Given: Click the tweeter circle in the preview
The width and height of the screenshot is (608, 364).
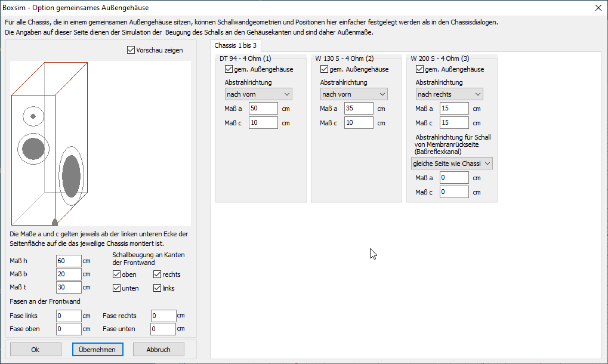Looking at the screenshot, I should tap(33, 116).
